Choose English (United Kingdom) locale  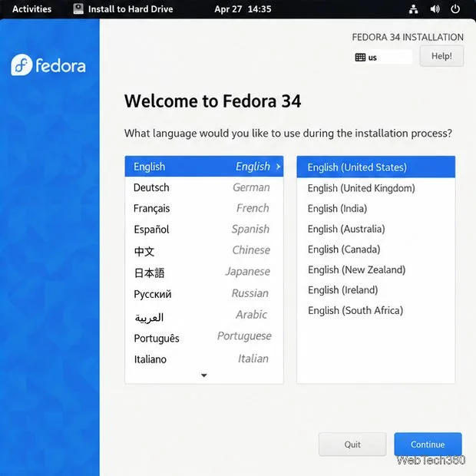[x=376, y=188]
